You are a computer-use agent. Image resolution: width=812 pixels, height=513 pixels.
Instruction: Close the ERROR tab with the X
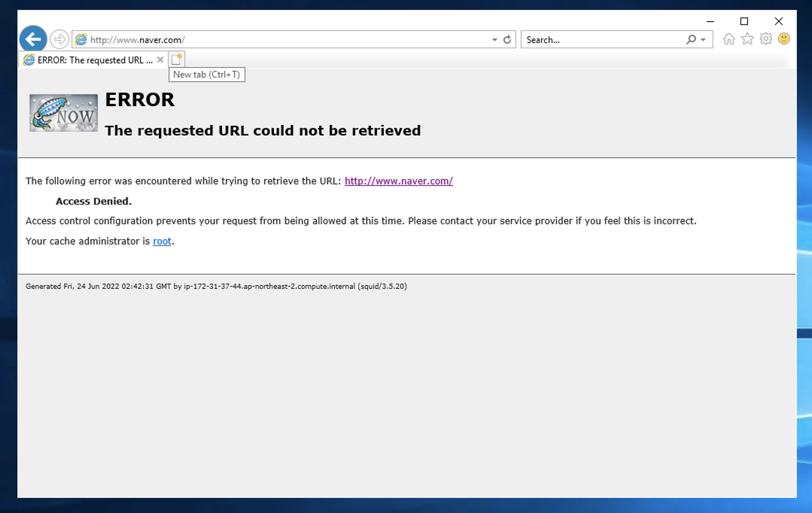160,59
